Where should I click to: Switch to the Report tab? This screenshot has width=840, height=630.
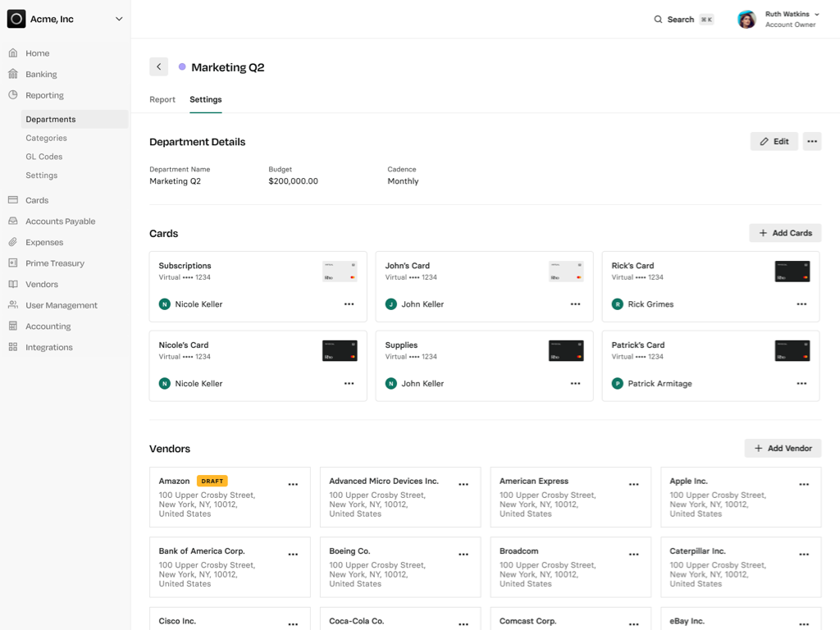click(x=162, y=99)
